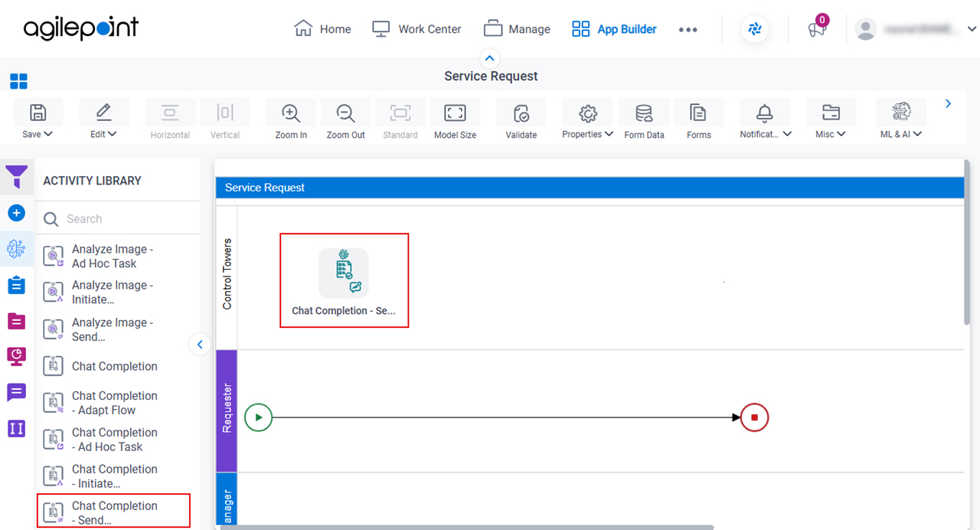980x530 pixels.
Task: Open the Form Data icon
Action: (x=644, y=113)
